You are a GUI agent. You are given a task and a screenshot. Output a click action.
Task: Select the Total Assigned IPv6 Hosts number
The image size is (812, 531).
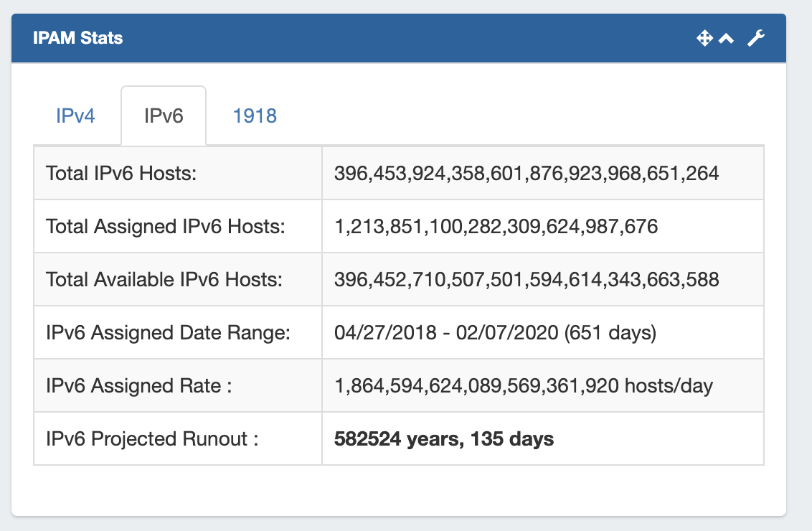tap(496, 227)
